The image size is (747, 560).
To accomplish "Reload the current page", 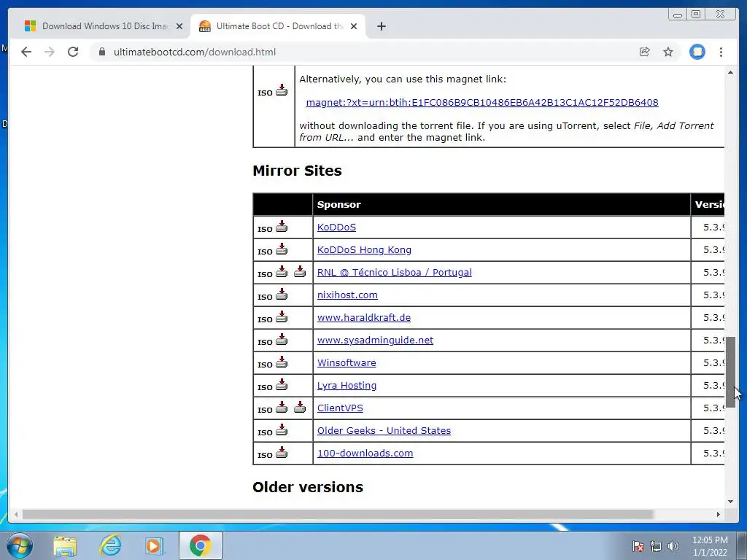I will click(73, 52).
